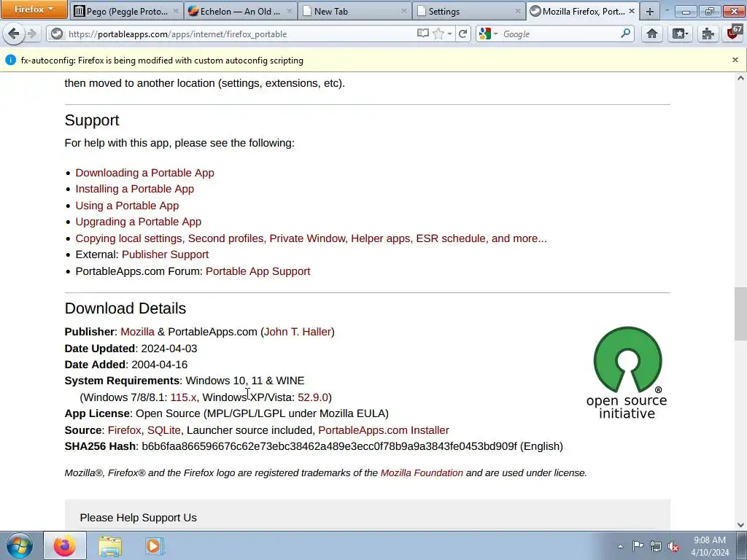Open the bookmarks menu toolbar icon
The width and height of the screenshot is (747, 560).
coord(680,34)
